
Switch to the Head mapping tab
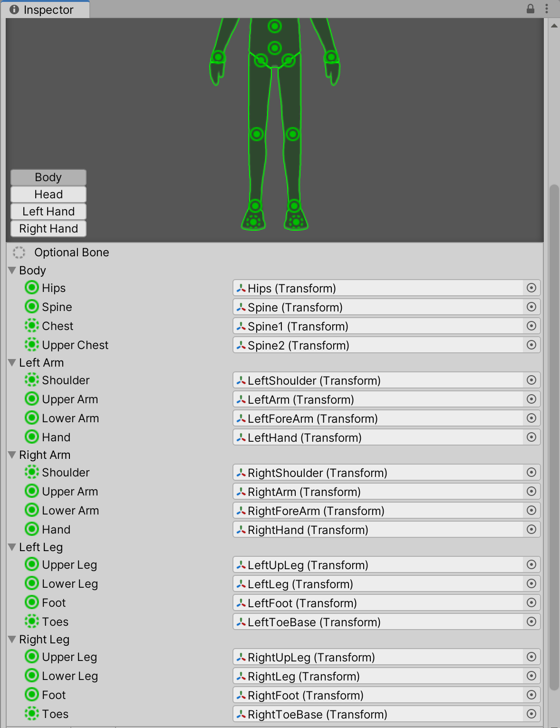tap(48, 194)
